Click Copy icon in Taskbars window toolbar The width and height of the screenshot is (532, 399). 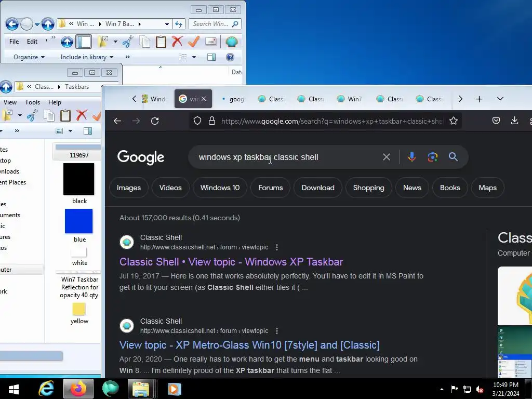click(49, 116)
